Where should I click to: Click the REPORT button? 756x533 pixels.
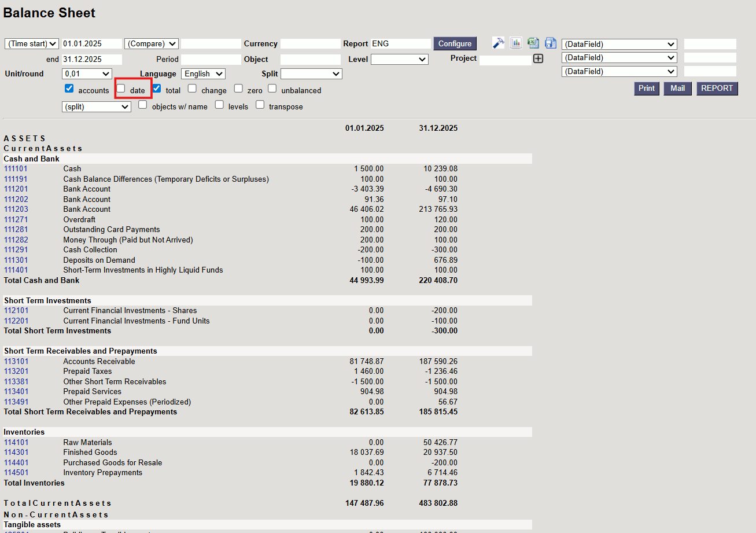[x=717, y=89]
